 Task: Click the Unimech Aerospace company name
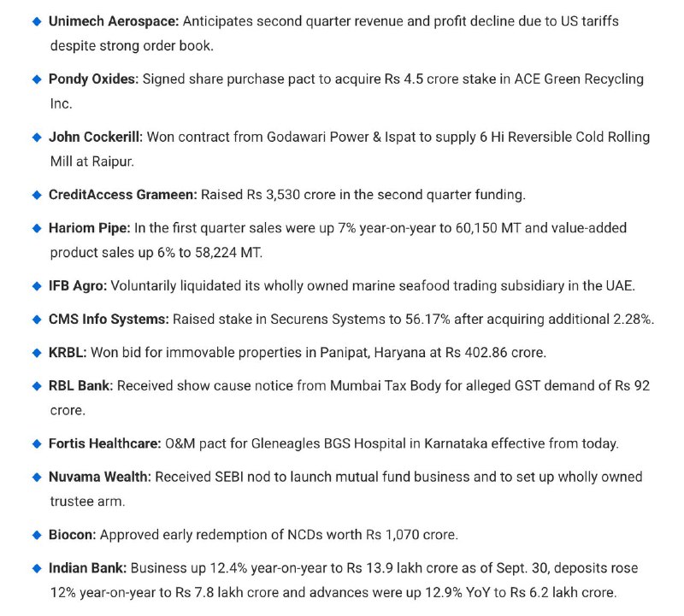click(x=114, y=21)
